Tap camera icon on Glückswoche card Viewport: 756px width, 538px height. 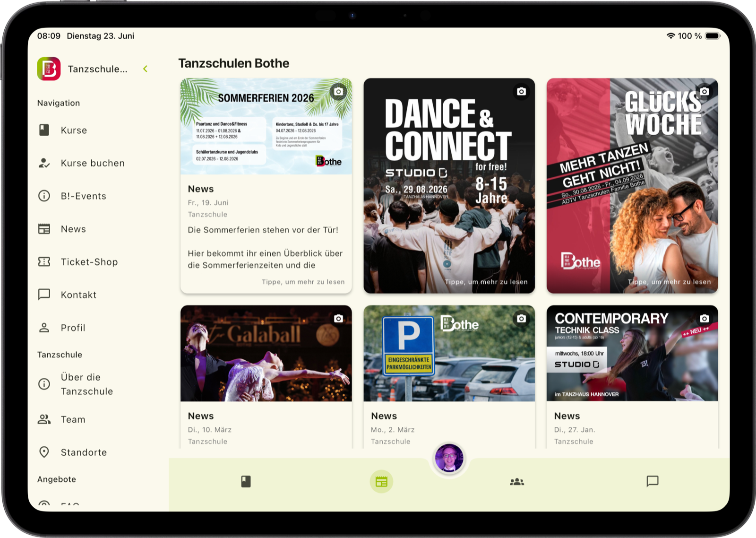pos(704,91)
